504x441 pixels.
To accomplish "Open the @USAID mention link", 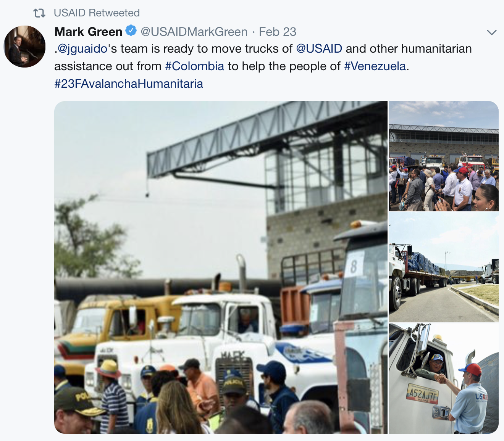I will click(x=319, y=49).
